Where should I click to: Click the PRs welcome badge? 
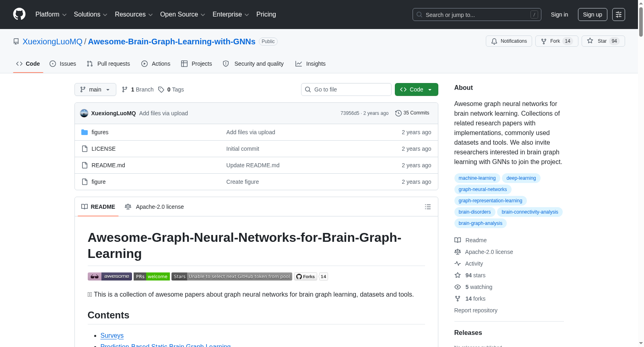(152, 276)
